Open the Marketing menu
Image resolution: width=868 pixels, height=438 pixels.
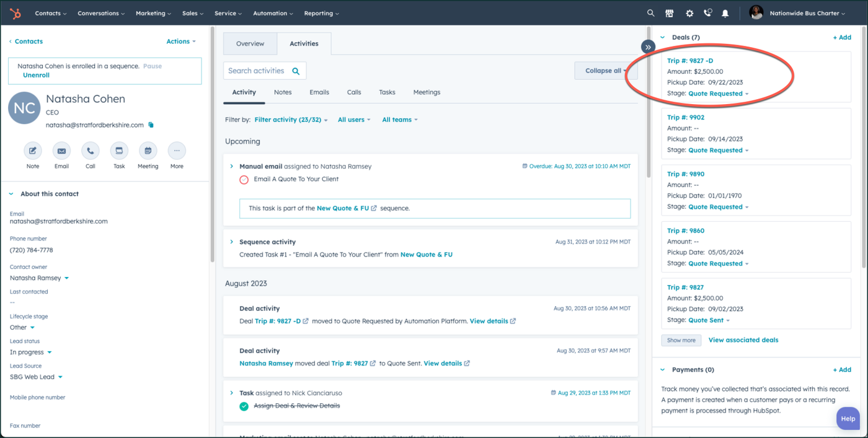click(154, 13)
